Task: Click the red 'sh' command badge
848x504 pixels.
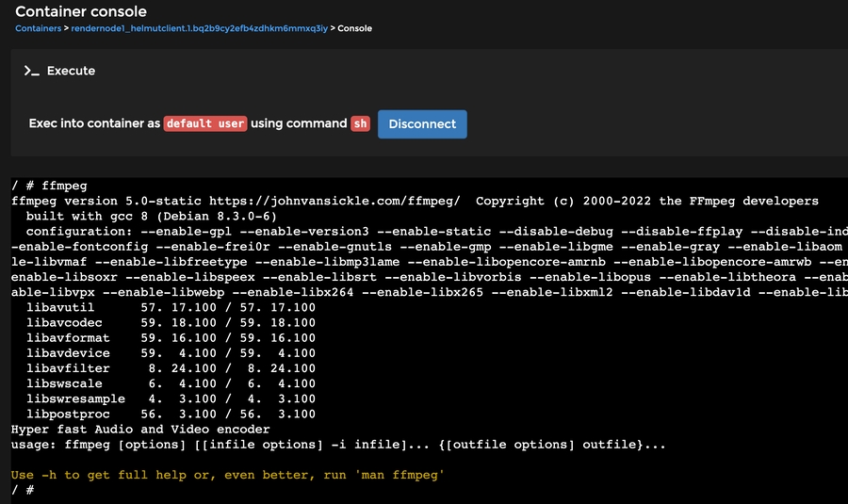Action: pyautogui.click(x=360, y=123)
